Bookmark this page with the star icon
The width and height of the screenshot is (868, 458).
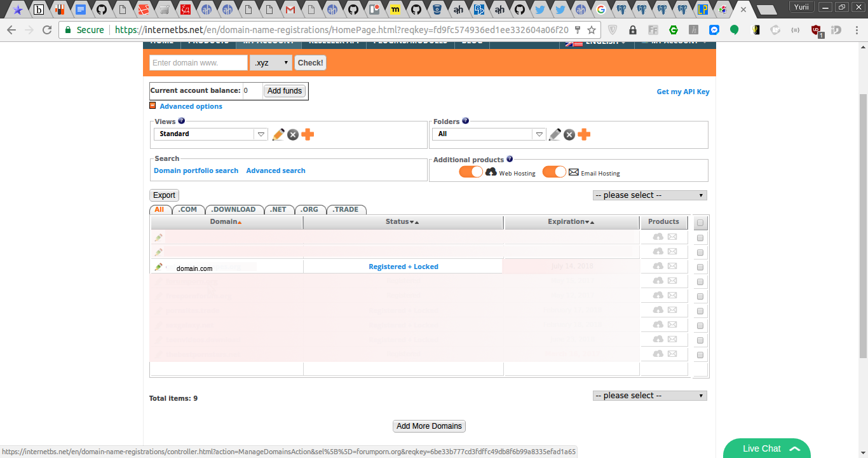point(592,30)
